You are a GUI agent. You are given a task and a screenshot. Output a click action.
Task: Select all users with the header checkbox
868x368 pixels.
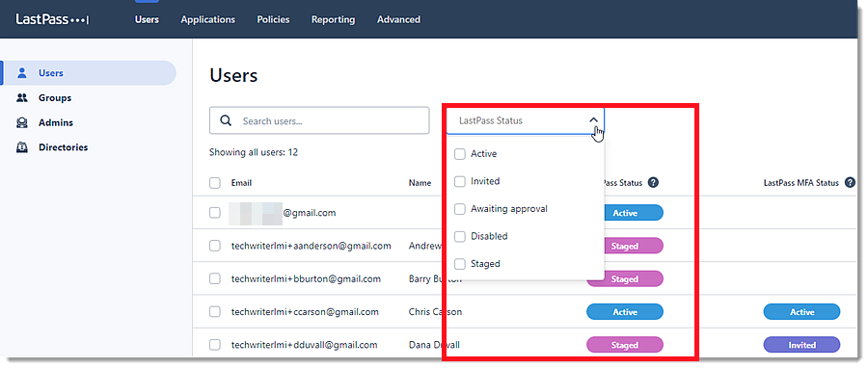pos(215,183)
